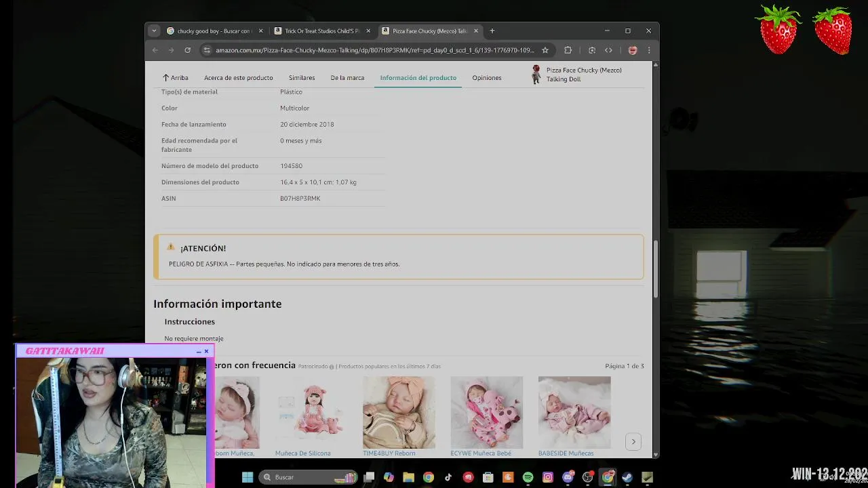The image size is (868, 488).
Task: Click the address bar URL
Action: 375,50
